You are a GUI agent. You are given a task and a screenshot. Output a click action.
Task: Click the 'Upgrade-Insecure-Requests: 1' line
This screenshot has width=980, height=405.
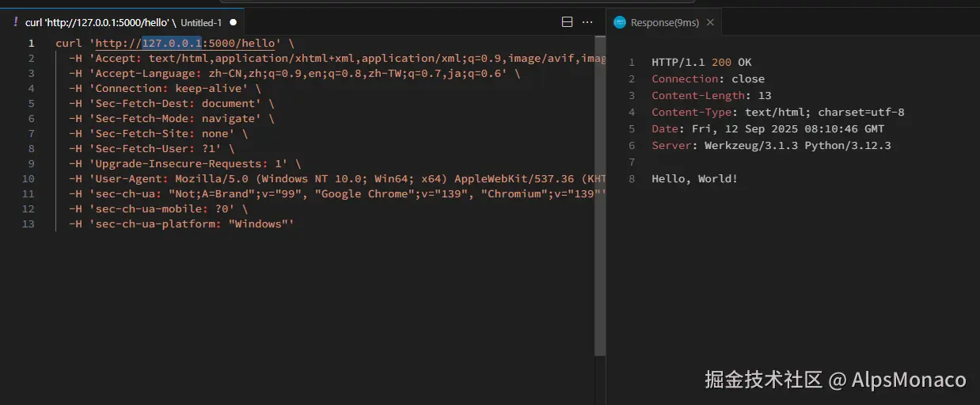(x=185, y=163)
